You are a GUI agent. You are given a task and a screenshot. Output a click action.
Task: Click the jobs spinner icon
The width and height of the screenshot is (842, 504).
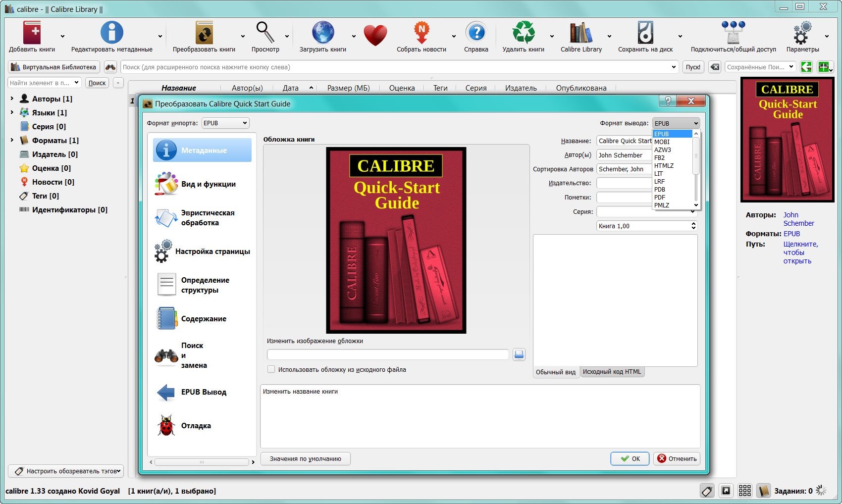click(821, 491)
